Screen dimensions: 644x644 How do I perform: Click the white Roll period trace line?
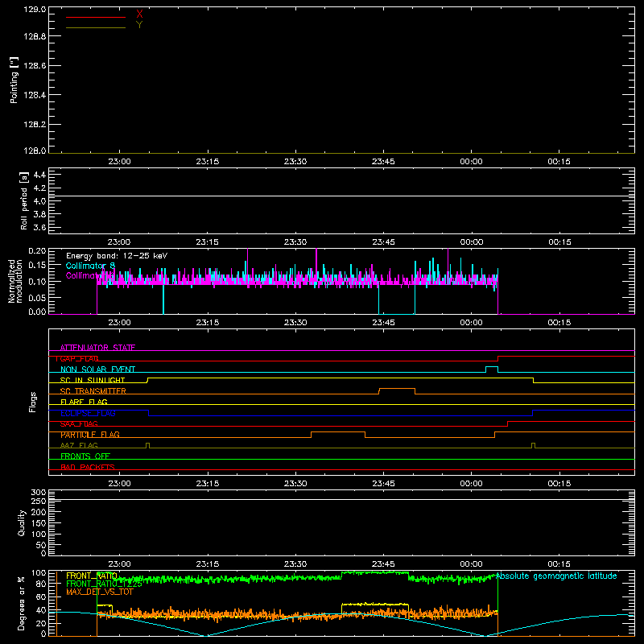341,196
